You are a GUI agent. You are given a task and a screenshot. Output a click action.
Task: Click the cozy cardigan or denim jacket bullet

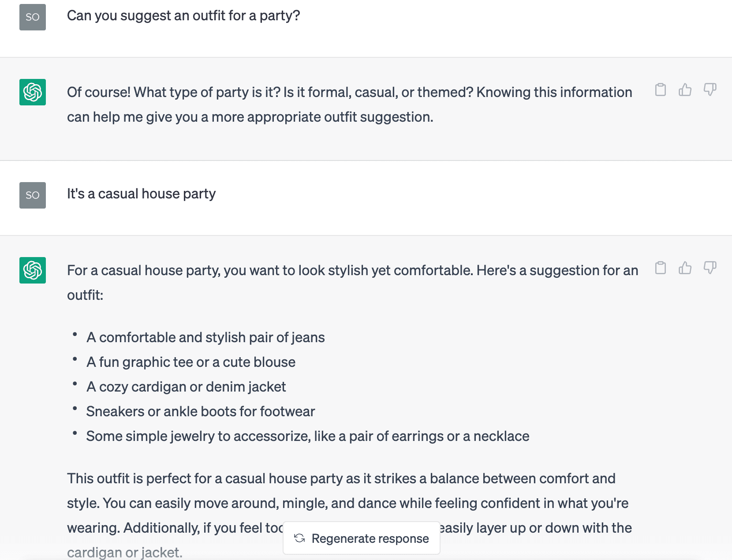point(186,387)
